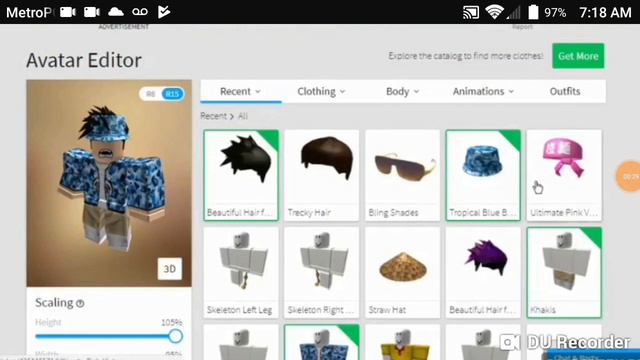Adjust the Height slider handle

tap(176, 336)
